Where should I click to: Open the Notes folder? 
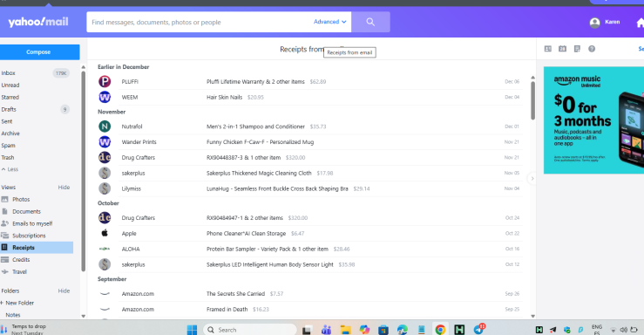click(13, 315)
